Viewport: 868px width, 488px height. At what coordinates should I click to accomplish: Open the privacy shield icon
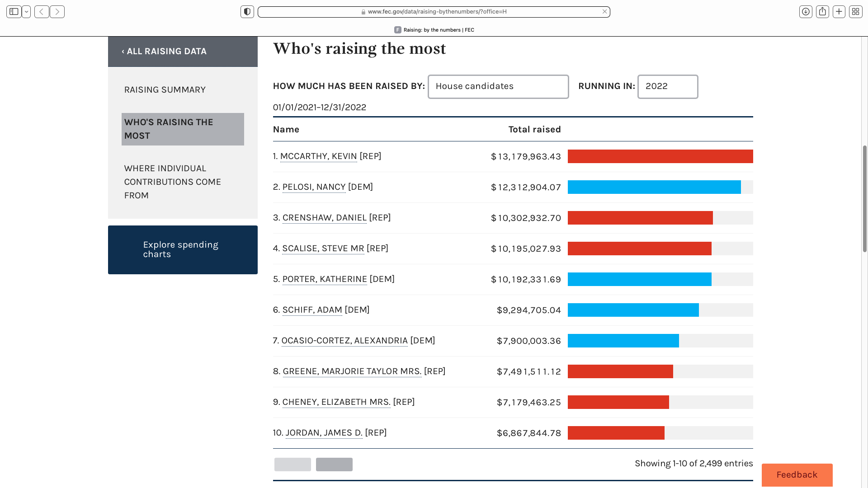(247, 12)
